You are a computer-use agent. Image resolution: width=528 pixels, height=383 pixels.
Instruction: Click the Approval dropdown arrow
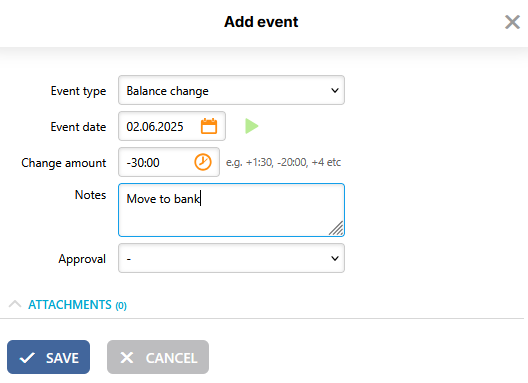335,258
